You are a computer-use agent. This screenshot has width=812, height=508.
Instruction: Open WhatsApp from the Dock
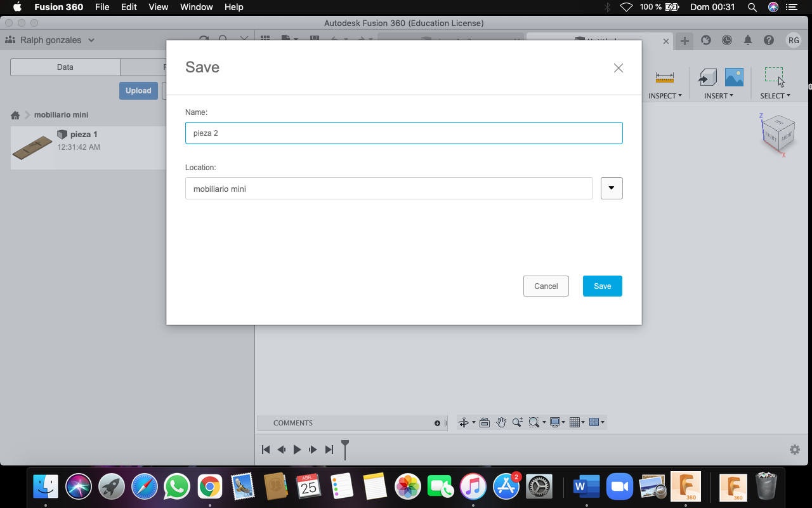176,487
